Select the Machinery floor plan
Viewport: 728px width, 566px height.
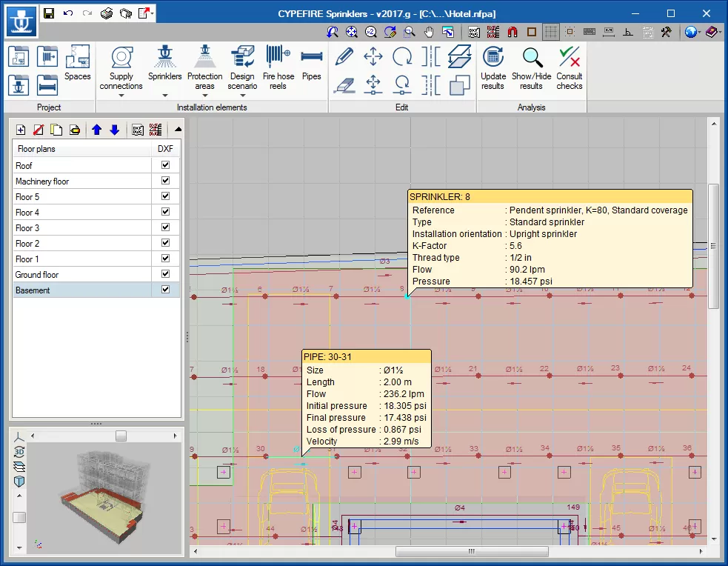click(83, 181)
